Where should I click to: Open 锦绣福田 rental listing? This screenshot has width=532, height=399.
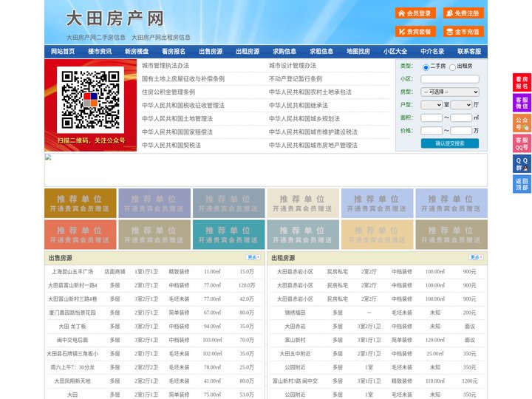[x=295, y=313]
